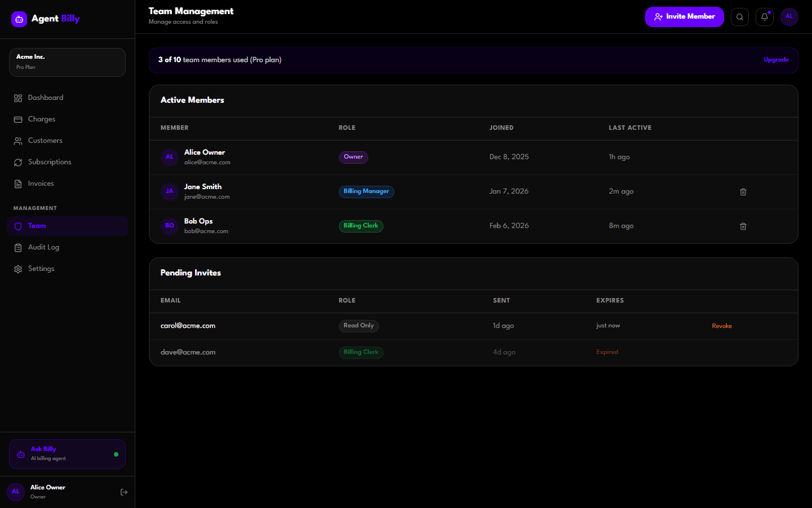Click the Upgrade plan link
Screen dimensions: 812x508
(776, 60)
